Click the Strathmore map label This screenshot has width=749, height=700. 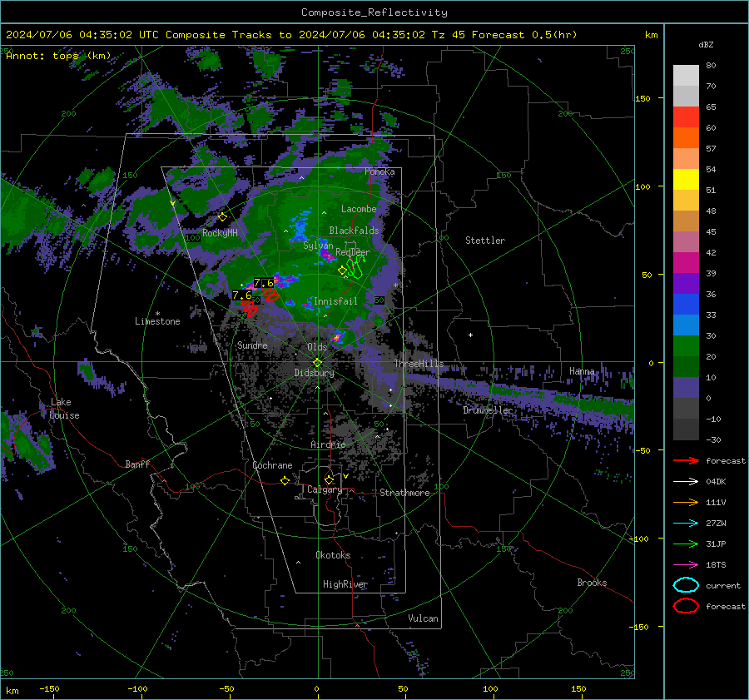[x=404, y=493]
